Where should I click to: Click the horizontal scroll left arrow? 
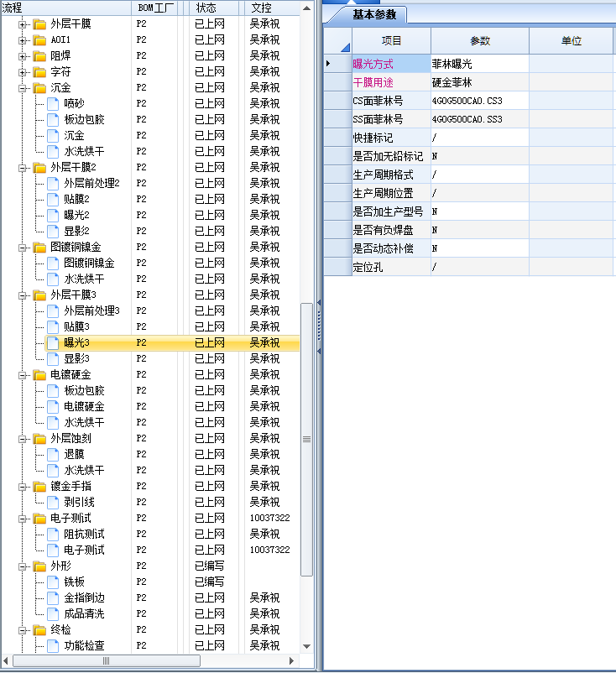(5, 660)
